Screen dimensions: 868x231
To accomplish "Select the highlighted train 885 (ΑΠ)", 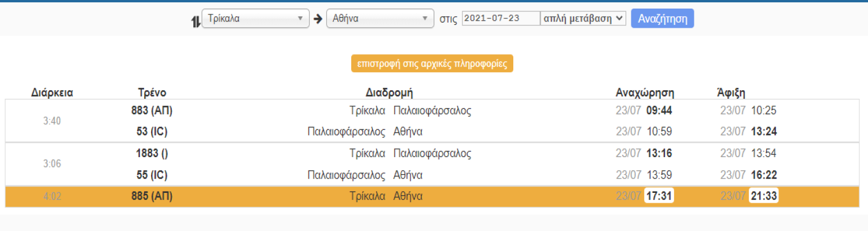I will click(x=434, y=196).
